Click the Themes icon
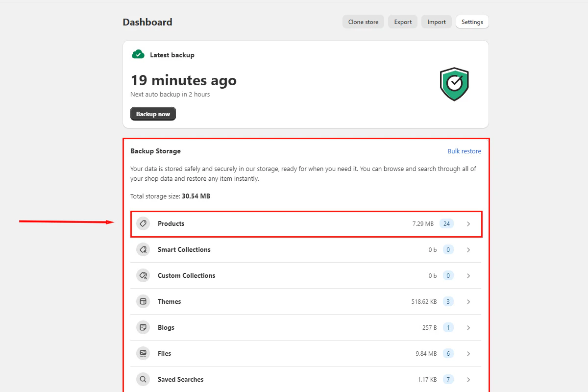This screenshot has height=392, width=588. pos(143,301)
